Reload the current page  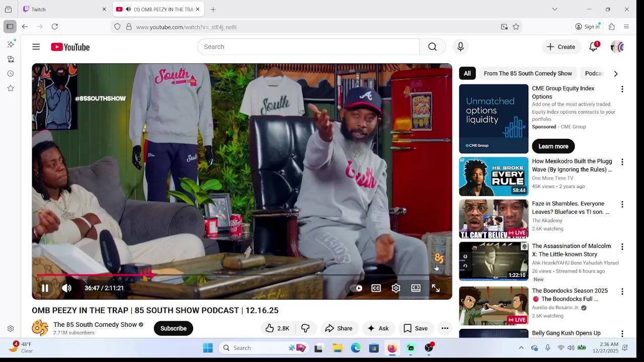point(55,27)
